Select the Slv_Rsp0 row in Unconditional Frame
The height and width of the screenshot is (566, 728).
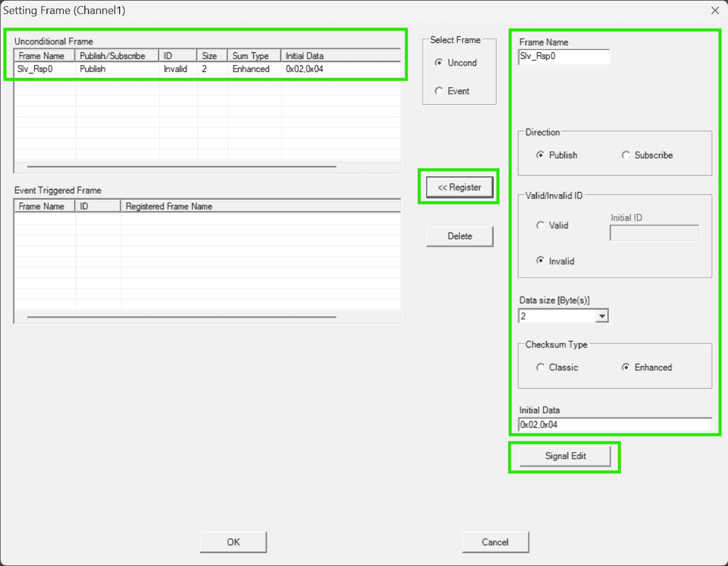click(183, 69)
